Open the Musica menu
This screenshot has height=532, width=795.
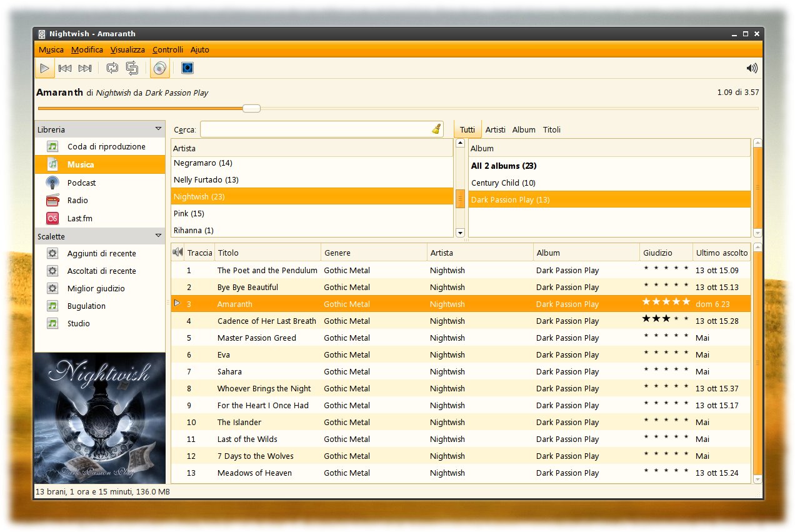[51, 49]
